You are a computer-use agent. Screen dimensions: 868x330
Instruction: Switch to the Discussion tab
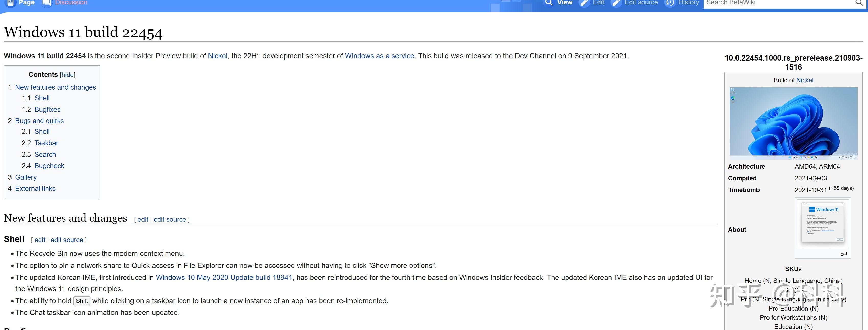click(x=71, y=3)
